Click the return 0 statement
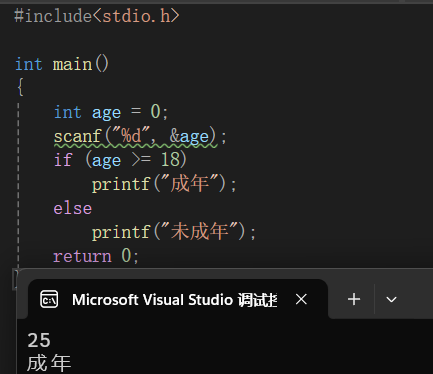This screenshot has width=433, height=374. pyautogui.click(x=96, y=256)
